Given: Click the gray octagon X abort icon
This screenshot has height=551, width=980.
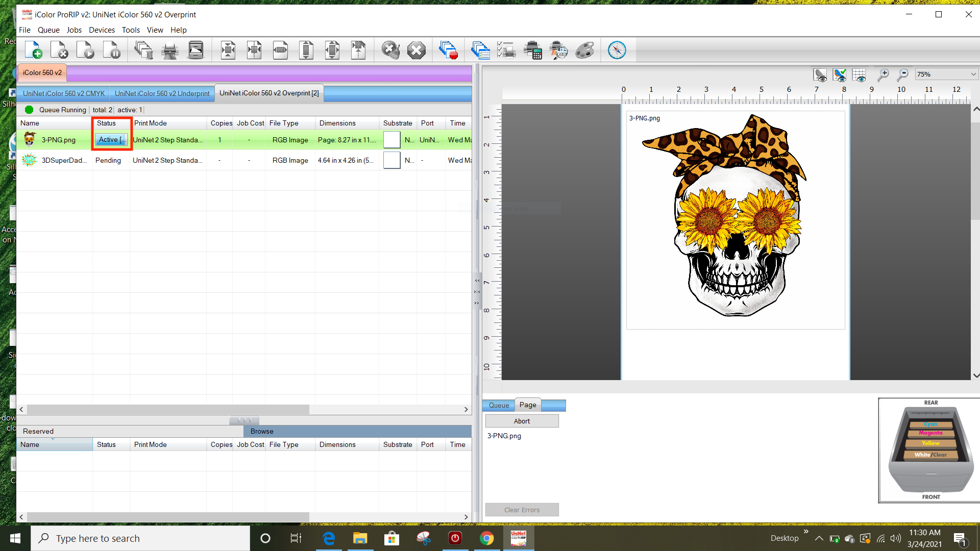Looking at the screenshot, I should point(416,50).
